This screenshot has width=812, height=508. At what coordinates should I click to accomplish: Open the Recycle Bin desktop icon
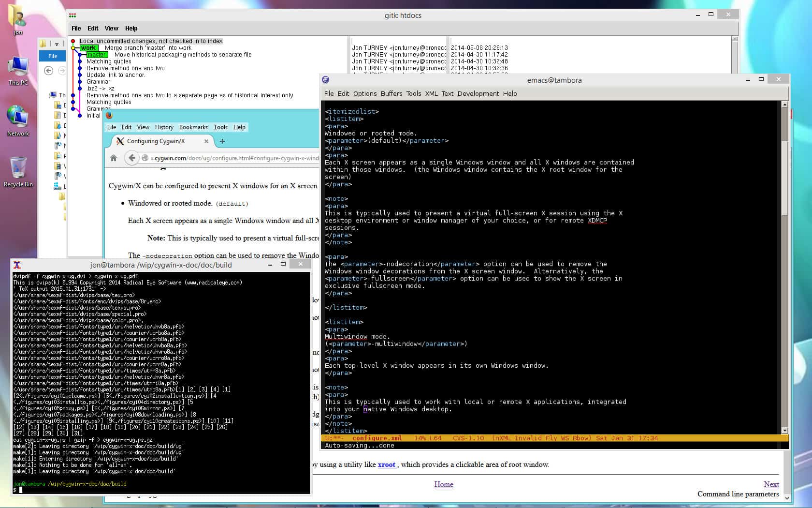[18, 172]
